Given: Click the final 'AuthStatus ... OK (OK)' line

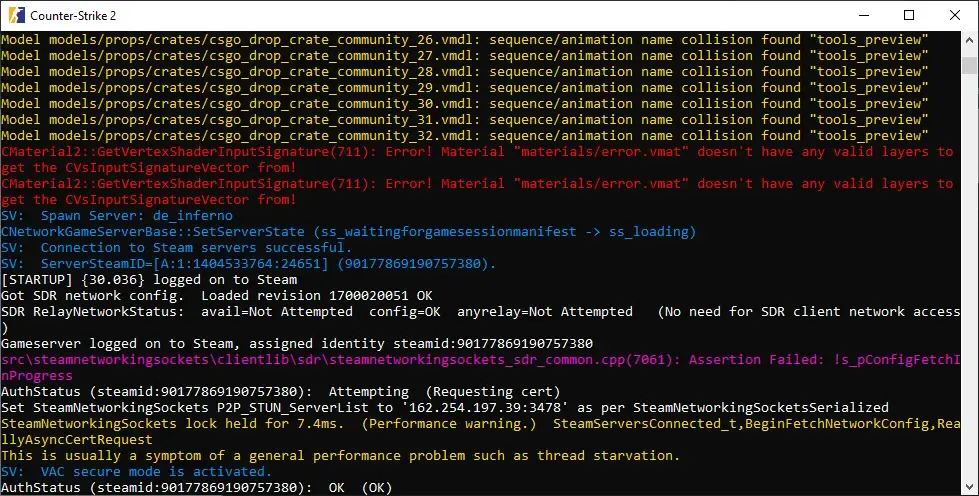Looking at the screenshot, I should 197,487.
